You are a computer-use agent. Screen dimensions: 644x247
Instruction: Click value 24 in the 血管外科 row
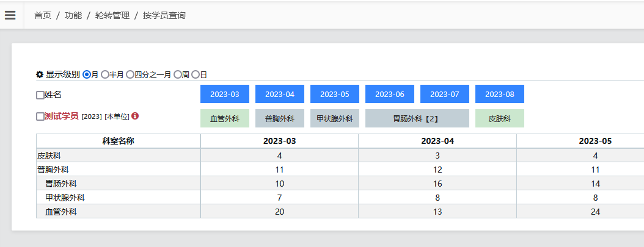(x=596, y=212)
